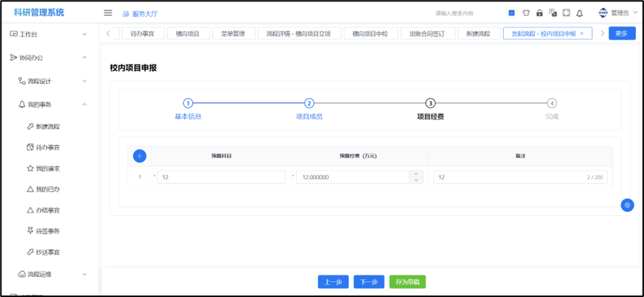Click the lock screen icon
Image resolution: width=644 pixels, height=297 pixels.
(x=539, y=13)
